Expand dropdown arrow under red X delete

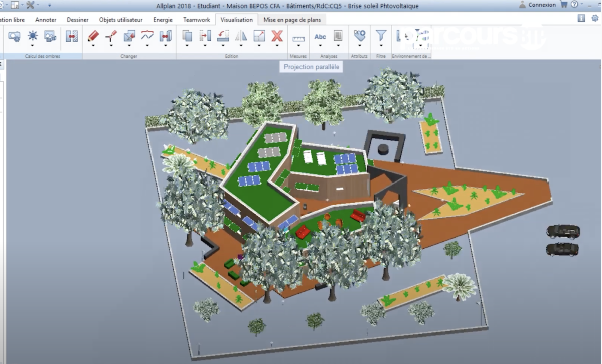[x=277, y=46]
